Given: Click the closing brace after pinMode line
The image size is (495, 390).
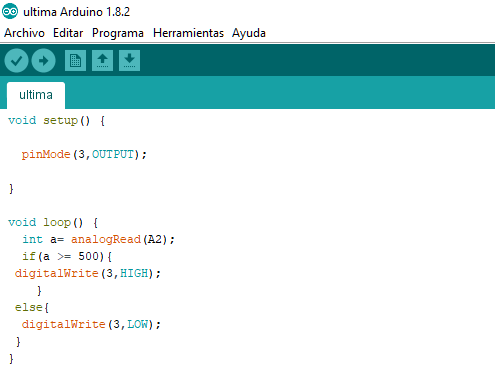Looking at the screenshot, I should (x=11, y=189).
